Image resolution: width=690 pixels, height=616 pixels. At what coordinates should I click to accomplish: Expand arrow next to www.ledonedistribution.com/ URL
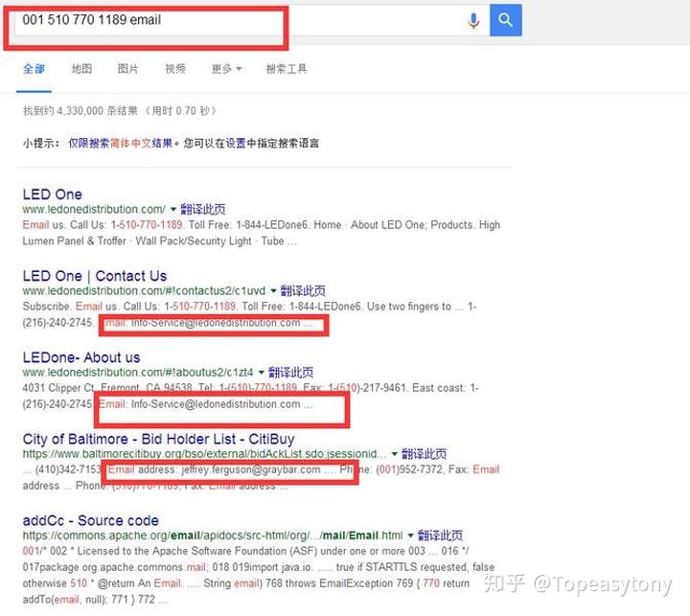point(173,210)
